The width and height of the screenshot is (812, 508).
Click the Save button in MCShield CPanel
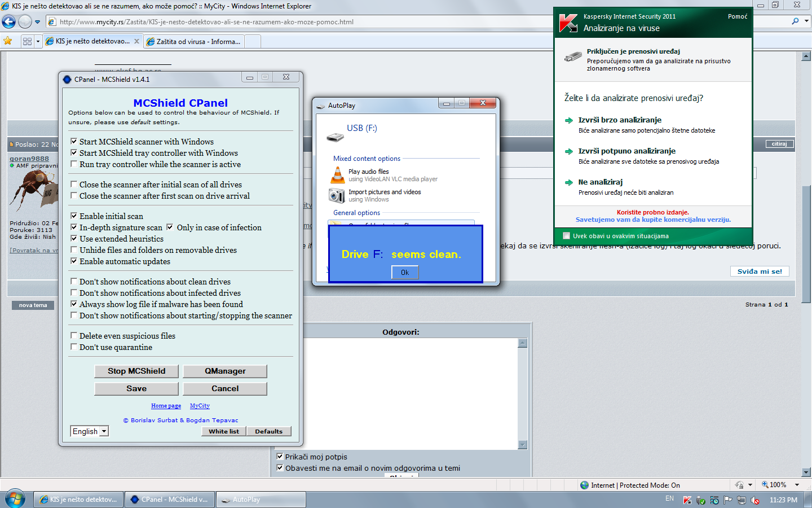tap(136, 388)
